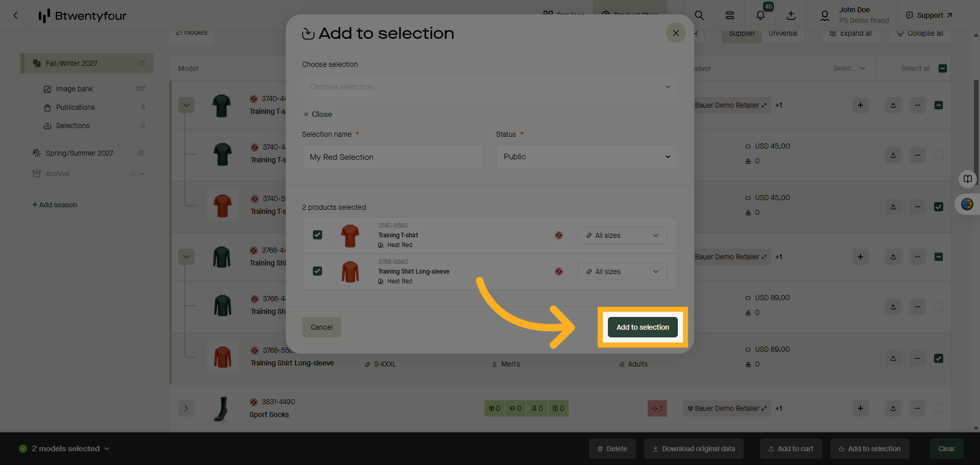Open the three-dot menu on the first product row
This screenshot has height=465, width=980.
[x=917, y=105]
